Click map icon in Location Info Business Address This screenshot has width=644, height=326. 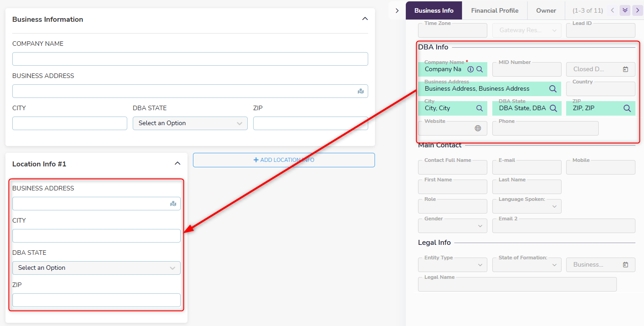[173, 204]
